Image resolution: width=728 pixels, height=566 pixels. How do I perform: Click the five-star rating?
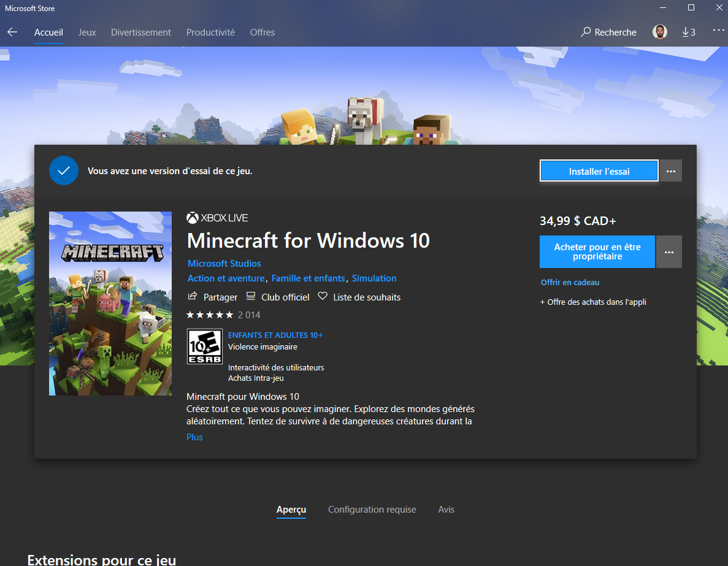point(210,315)
